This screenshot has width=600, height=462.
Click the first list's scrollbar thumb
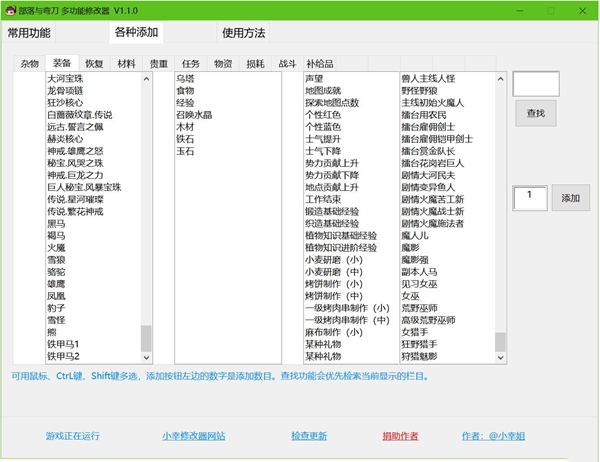pyautogui.click(x=147, y=338)
